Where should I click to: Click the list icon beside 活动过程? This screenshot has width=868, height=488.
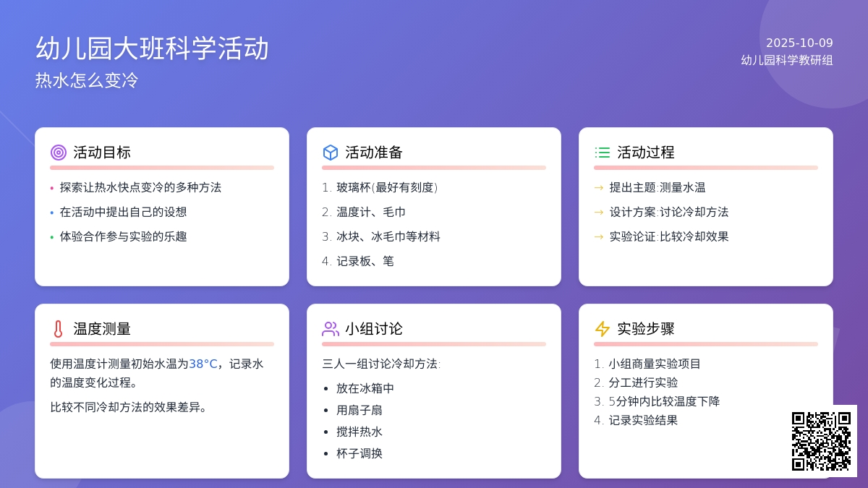tap(603, 153)
